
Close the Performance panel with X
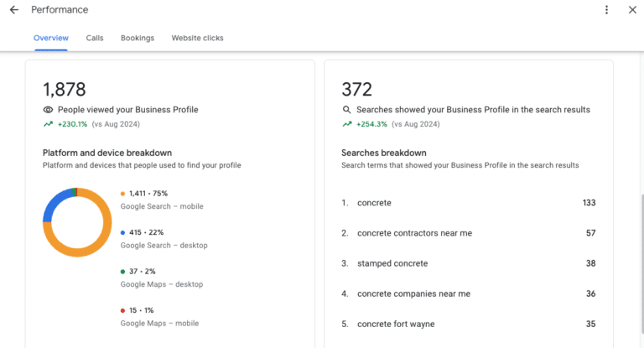(632, 10)
